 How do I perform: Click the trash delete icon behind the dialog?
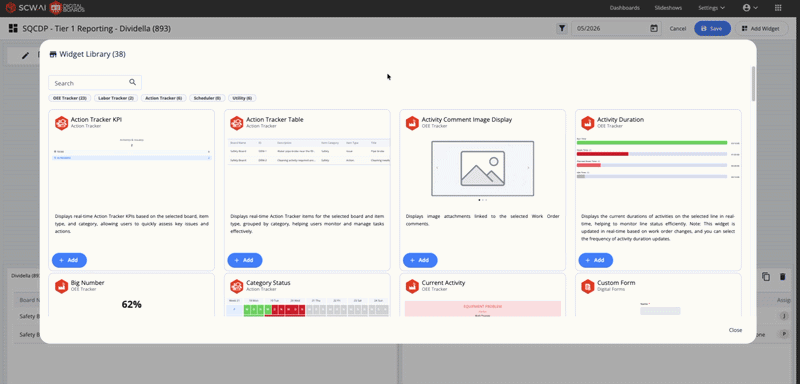pos(782,276)
